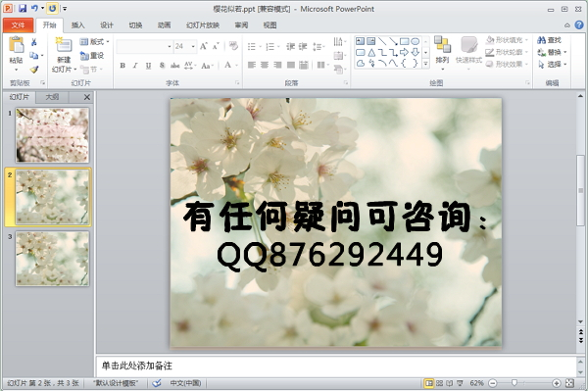Screen dimensions: 588x391
Task: Open Change Case Aa dropdown
Action: (x=207, y=66)
